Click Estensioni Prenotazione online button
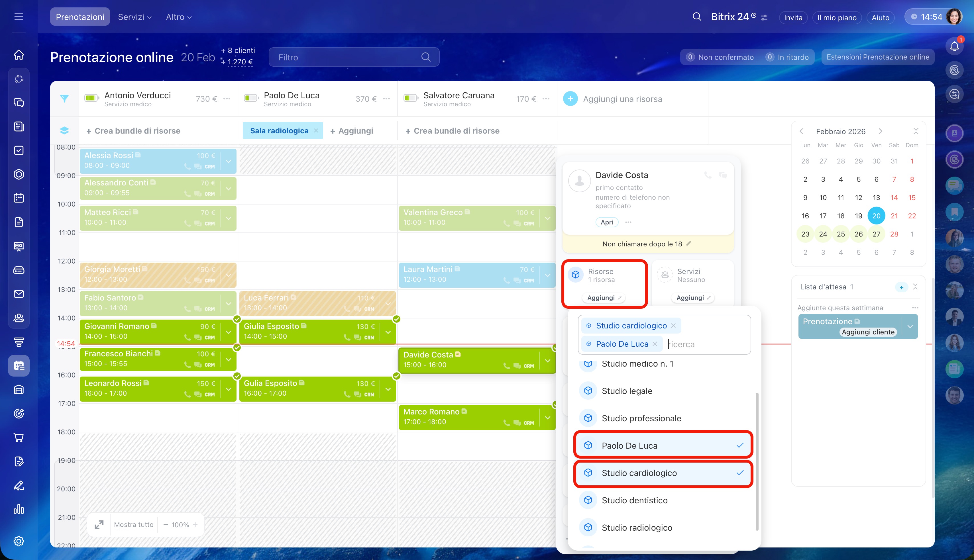This screenshot has width=974, height=560. click(877, 57)
